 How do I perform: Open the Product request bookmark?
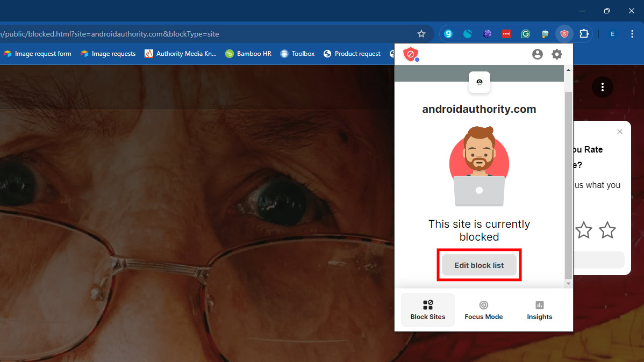pos(352,54)
